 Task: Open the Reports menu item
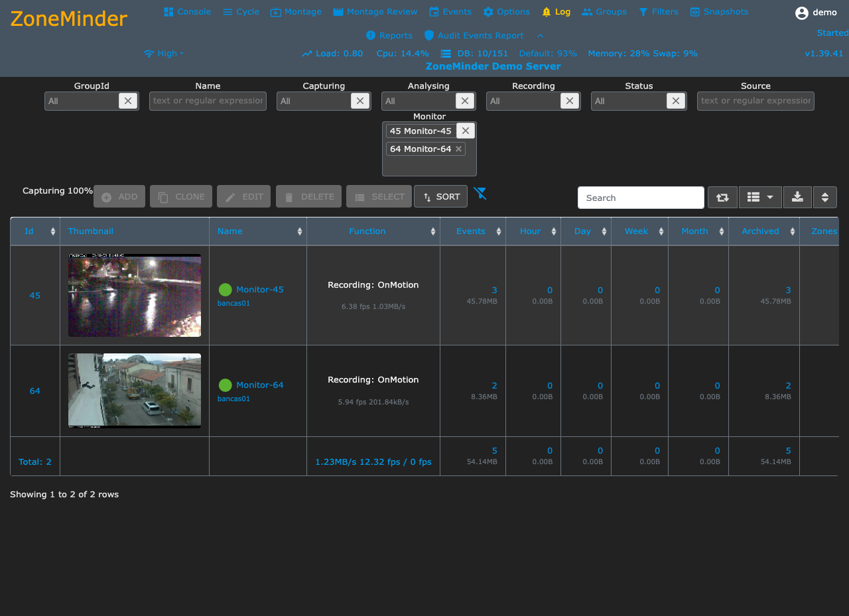coord(389,36)
